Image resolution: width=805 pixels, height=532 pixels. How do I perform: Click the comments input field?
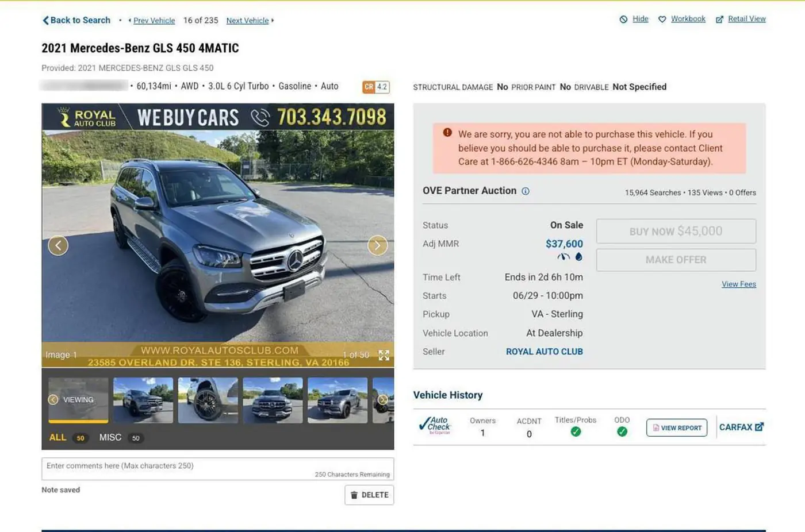(x=218, y=469)
